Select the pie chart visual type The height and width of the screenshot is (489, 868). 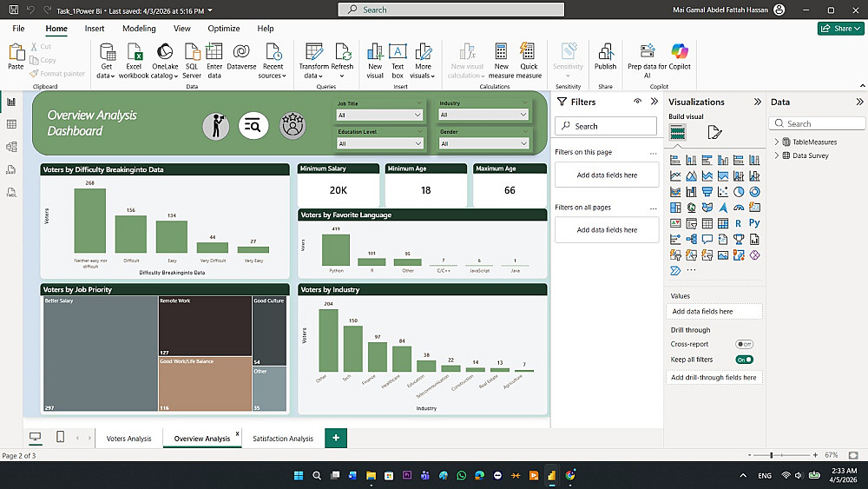[x=739, y=192]
